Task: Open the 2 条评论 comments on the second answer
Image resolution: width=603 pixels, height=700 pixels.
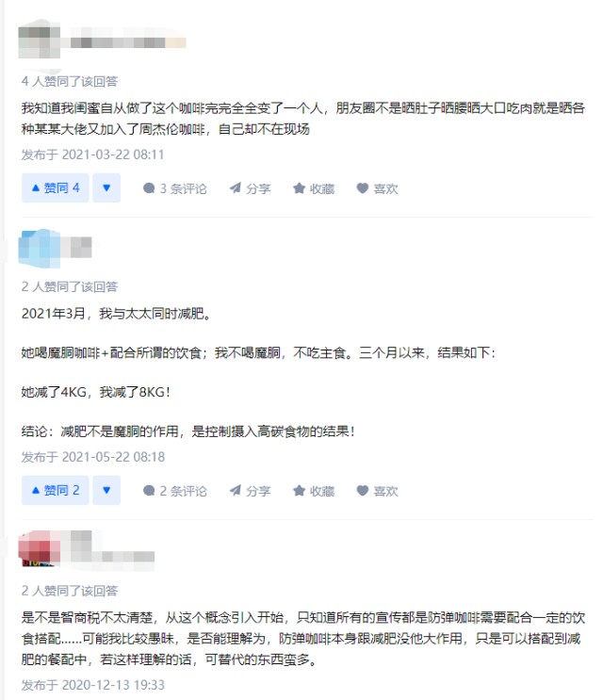Action: [x=175, y=491]
